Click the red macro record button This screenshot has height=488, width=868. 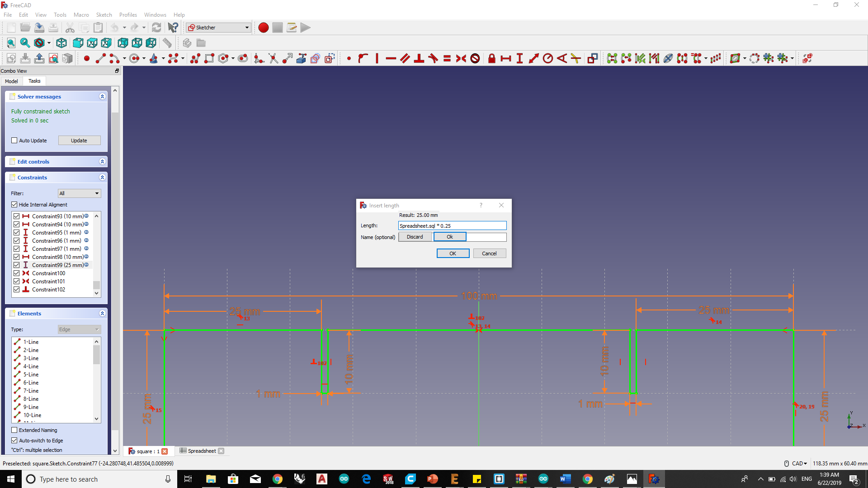pyautogui.click(x=263, y=28)
